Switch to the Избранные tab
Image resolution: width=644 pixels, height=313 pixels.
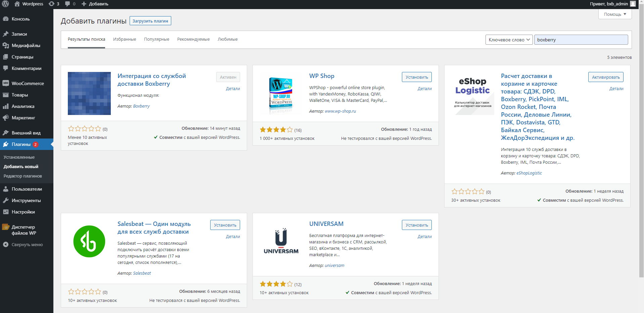tap(125, 39)
